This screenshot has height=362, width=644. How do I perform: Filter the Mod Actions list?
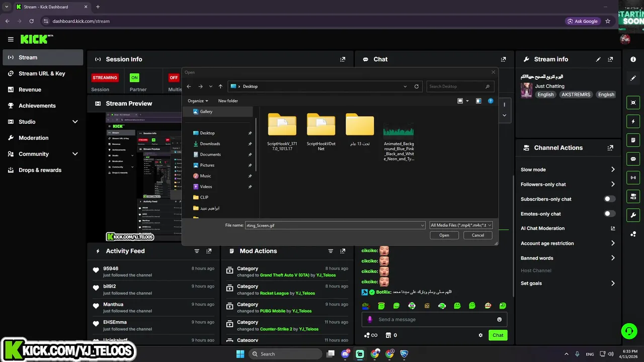(331, 251)
